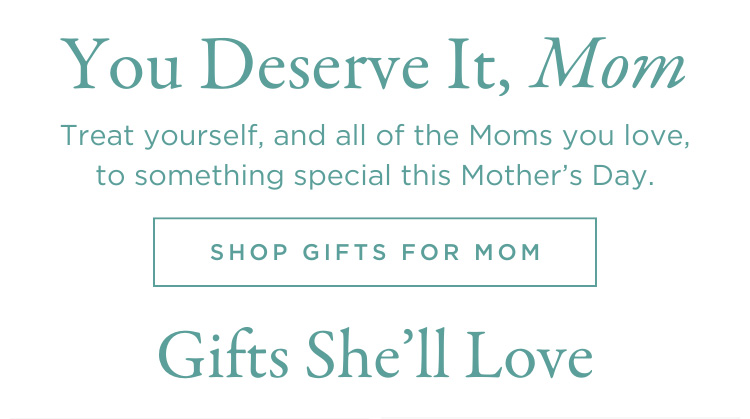This screenshot has height=419, width=750.
Task: Click the second word "MOM" on the outlined button
Action: [507, 252]
